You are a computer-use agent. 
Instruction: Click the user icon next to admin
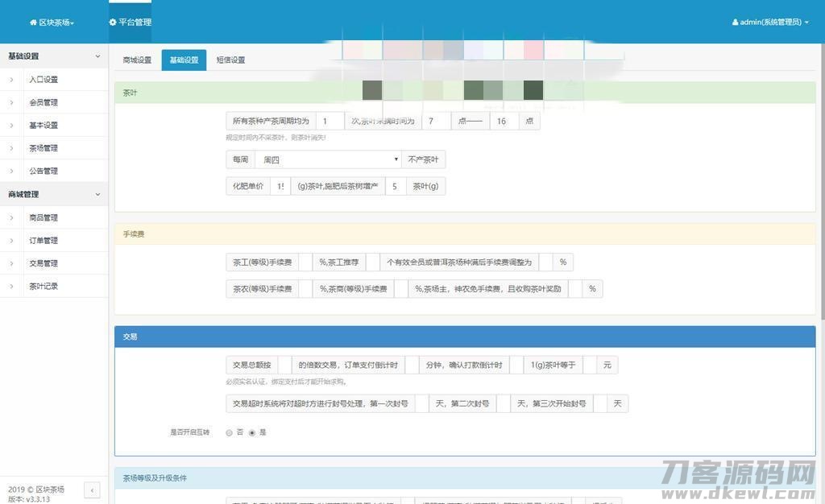click(x=734, y=22)
